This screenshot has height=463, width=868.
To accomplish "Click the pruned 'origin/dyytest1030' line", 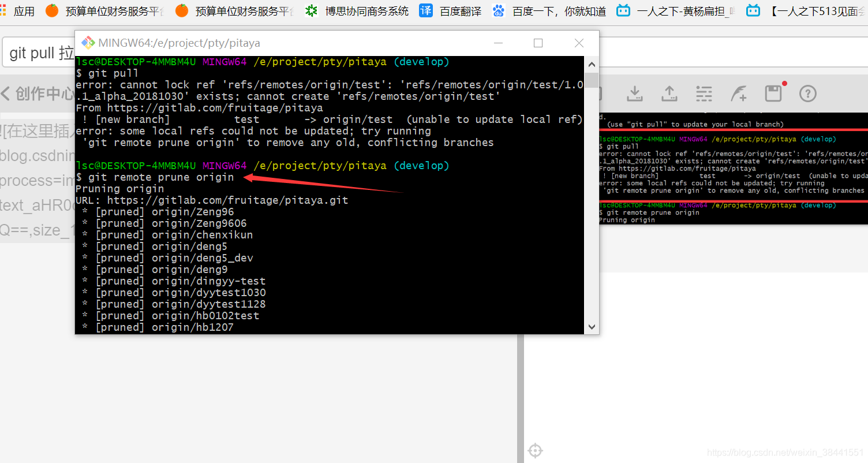I will tap(174, 293).
